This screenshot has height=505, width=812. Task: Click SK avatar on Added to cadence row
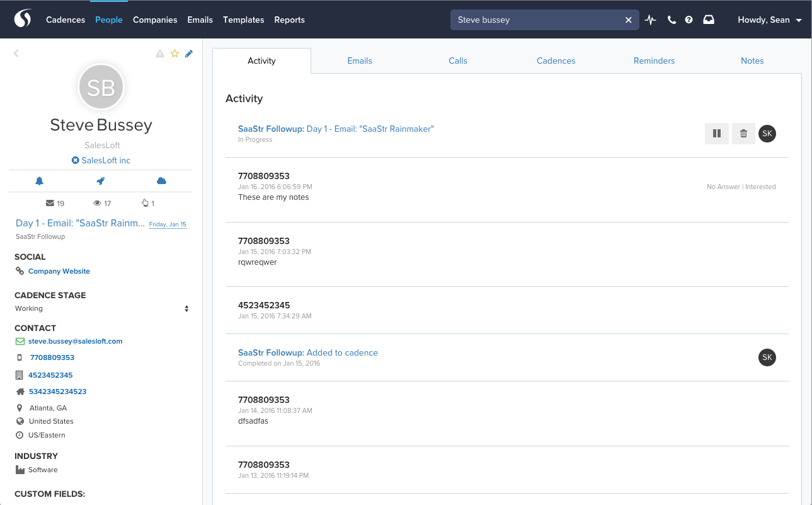pos(767,357)
